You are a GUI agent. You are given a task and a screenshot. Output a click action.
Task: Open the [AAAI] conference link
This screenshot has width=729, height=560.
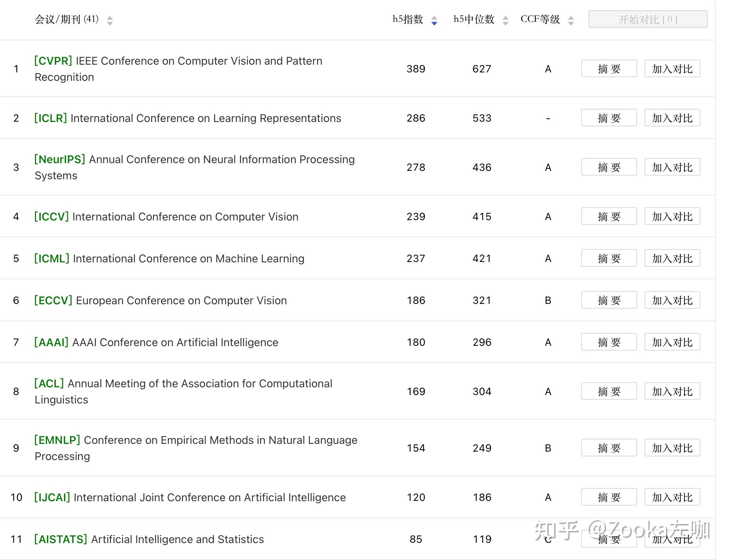click(x=51, y=342)
